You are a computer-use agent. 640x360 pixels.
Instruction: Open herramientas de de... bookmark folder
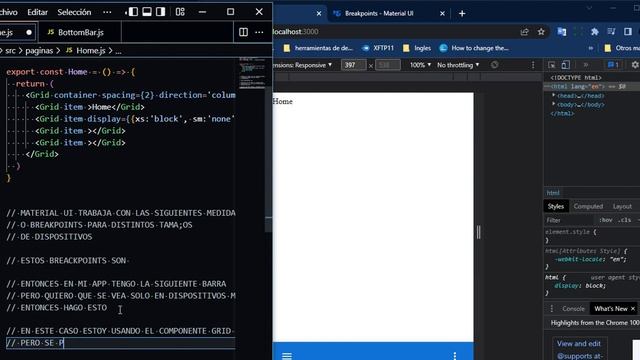(x=318, y=48)
